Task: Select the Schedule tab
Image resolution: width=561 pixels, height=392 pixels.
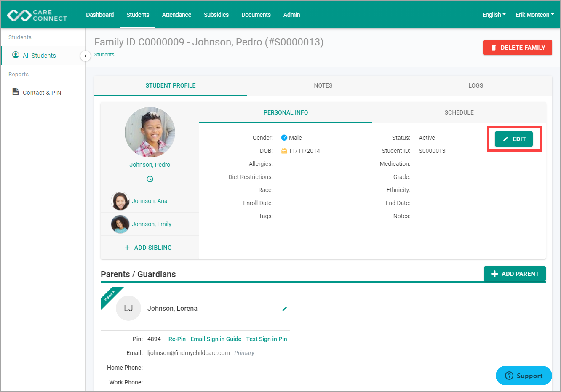Action: click(x=459, y=112)
